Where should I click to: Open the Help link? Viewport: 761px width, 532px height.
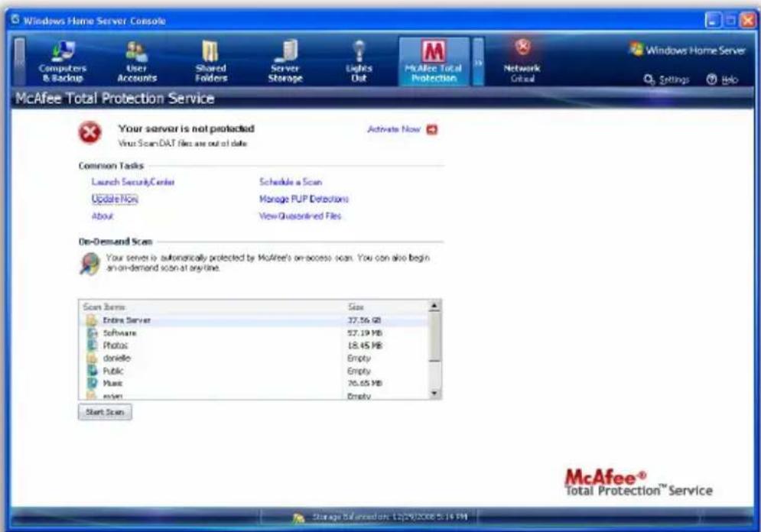point(723,79)
